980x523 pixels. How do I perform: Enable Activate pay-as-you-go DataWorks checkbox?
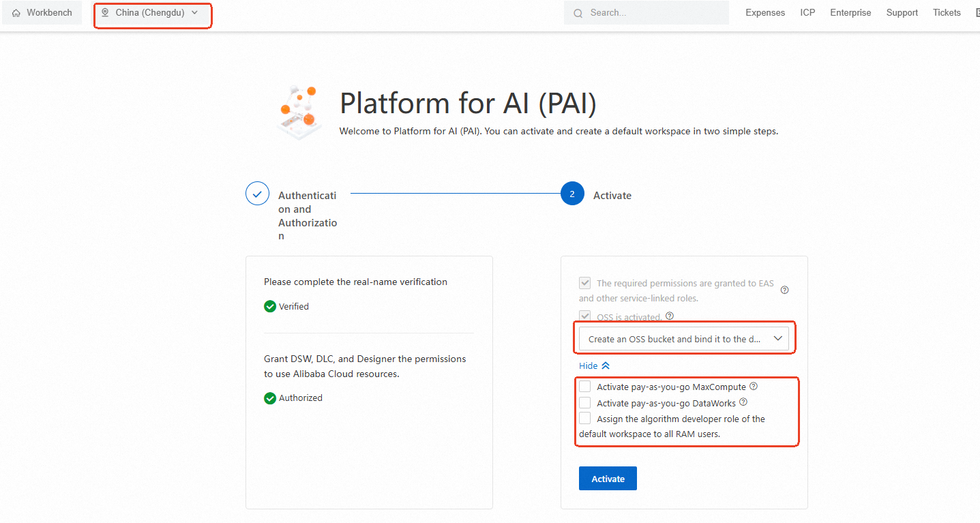point(584,403)
